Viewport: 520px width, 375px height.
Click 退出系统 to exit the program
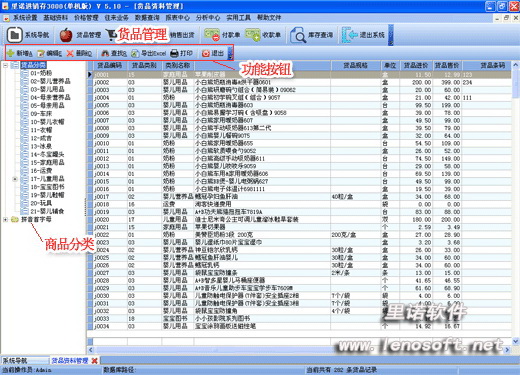363,35
